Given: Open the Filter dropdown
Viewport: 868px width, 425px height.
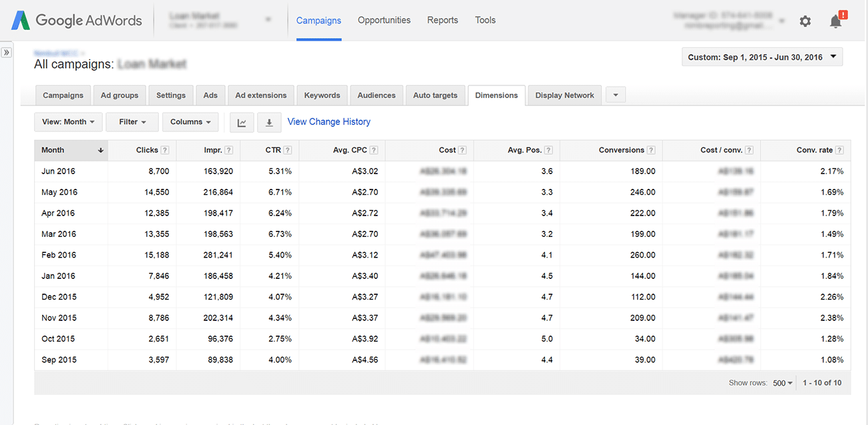Looking at the screenshot, I should [132, 122].
